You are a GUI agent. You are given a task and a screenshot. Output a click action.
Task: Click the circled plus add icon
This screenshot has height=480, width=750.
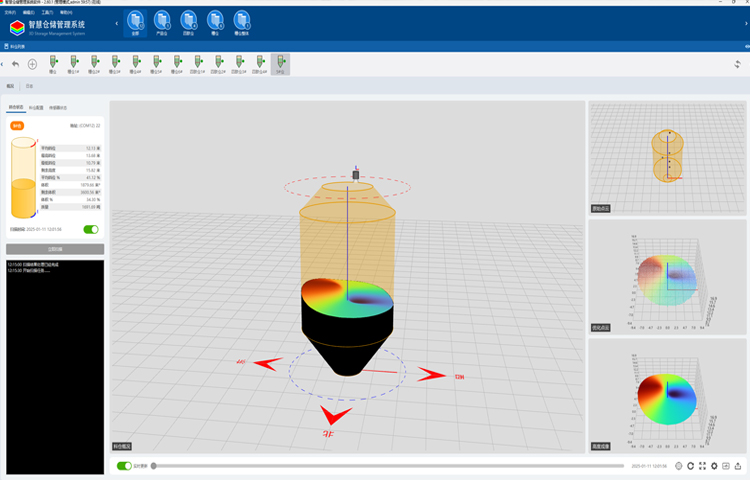click(x=32, y=64)
